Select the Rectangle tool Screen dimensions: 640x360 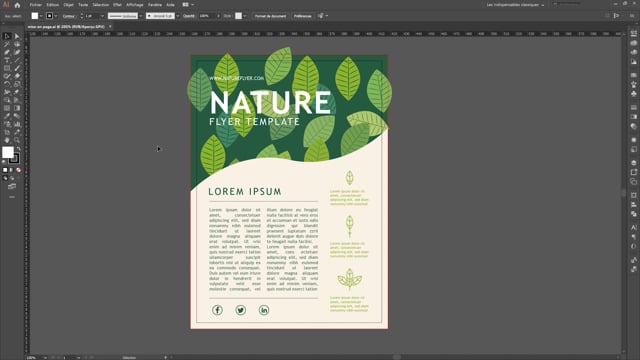click(x=7, y=68)
